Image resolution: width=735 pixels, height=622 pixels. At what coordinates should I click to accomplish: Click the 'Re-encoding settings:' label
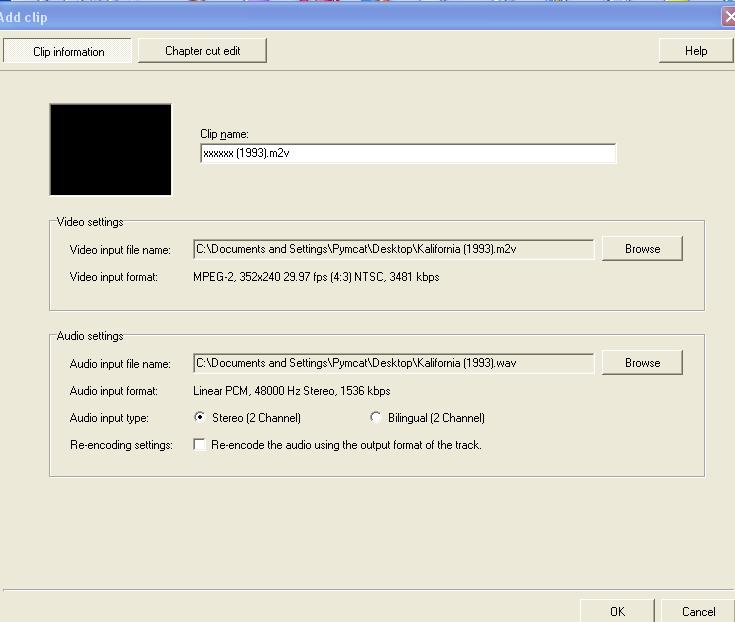point(121,445)
